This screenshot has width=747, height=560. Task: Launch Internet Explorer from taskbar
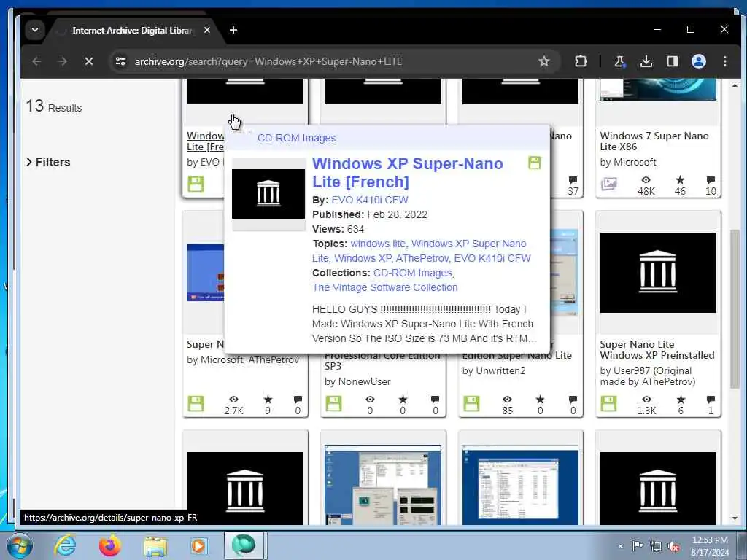coord(65,545)
